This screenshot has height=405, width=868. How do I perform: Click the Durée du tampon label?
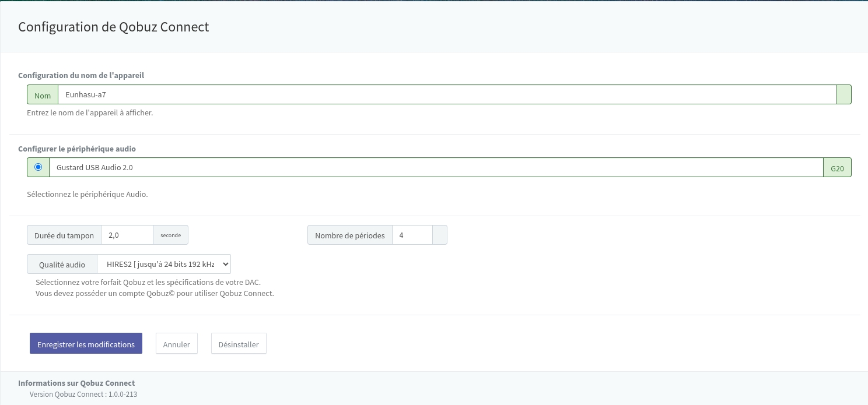pos(64,235)
